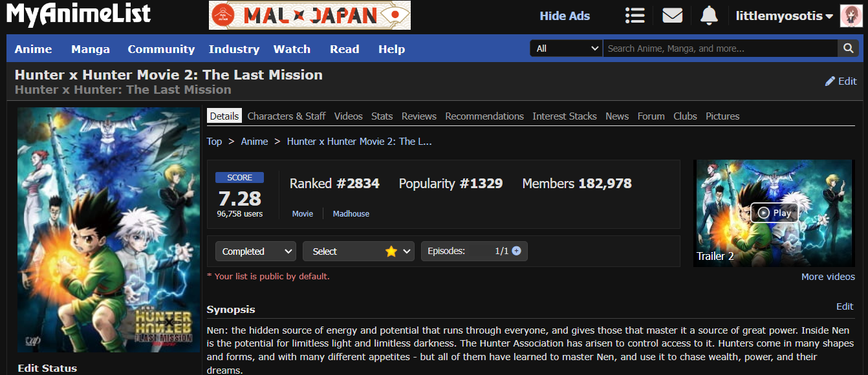Click the 'Your list is public by default' notice

[x=268, y=276]
